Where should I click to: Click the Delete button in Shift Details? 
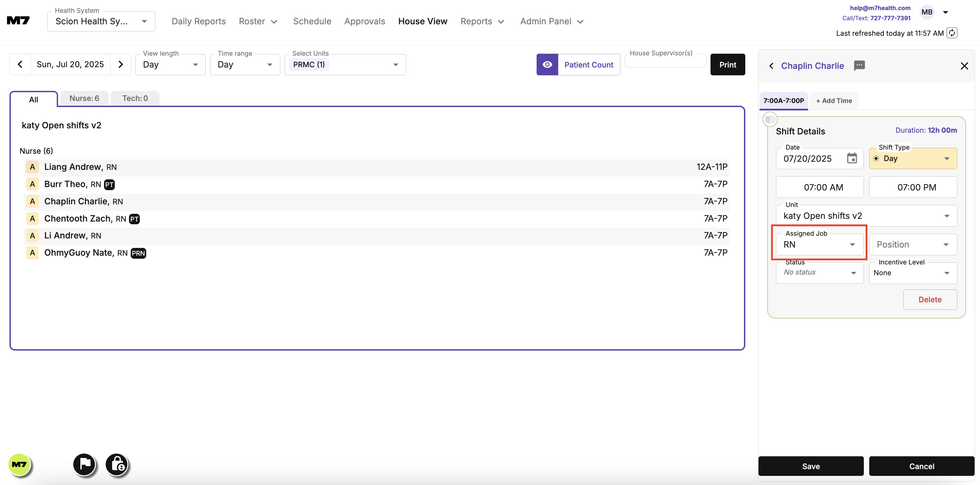tap(930, 299)
